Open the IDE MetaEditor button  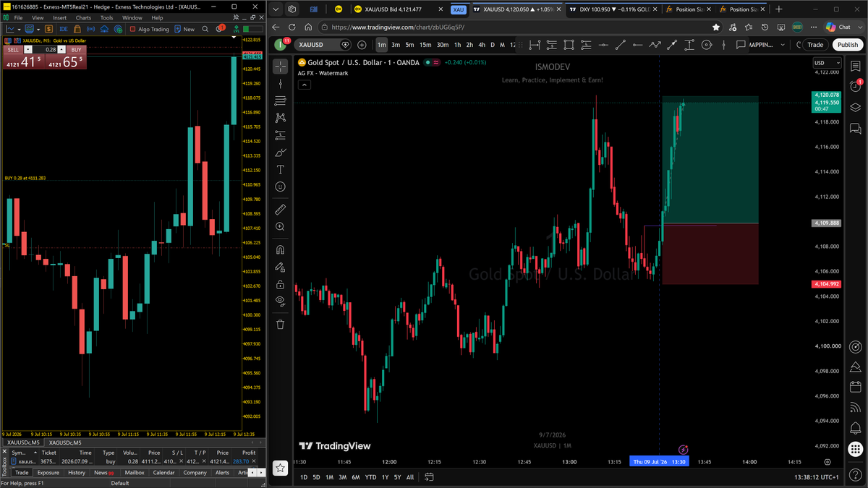coord(64,29)
